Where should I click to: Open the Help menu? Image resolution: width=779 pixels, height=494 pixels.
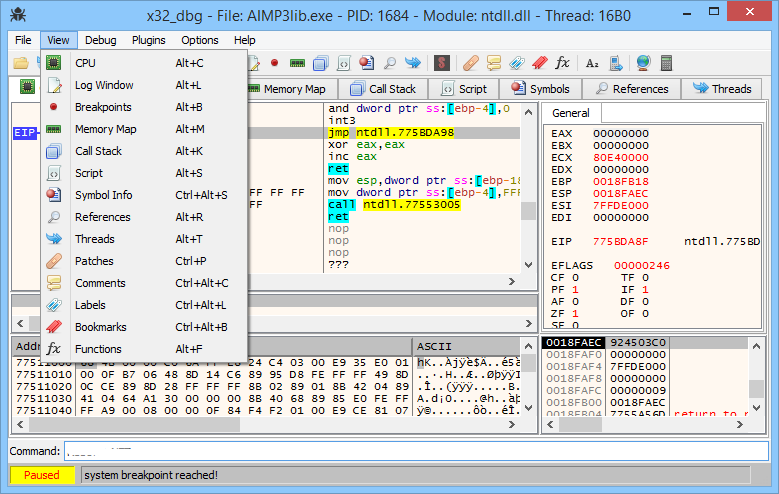click(244, 40)
